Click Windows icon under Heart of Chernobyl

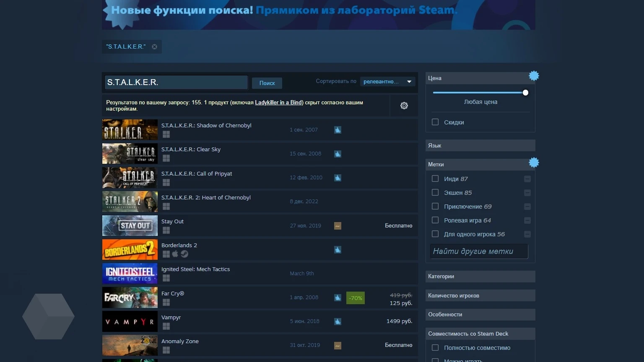tap(166, 206)
